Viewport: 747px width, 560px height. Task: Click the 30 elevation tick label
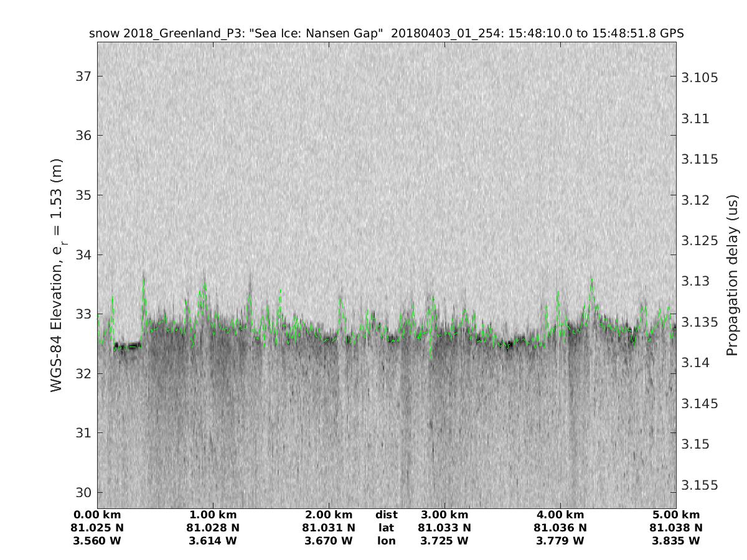pyautogui.click(x=83, y=492)
